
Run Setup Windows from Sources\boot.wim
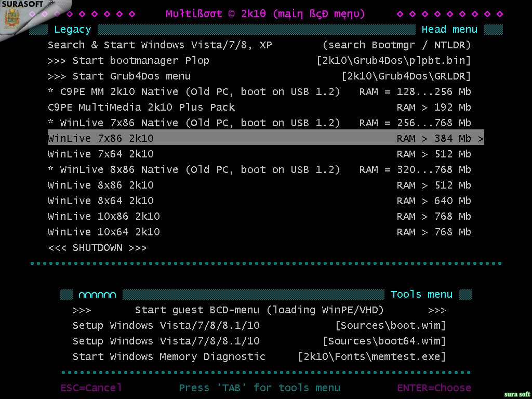coord(259,326)
